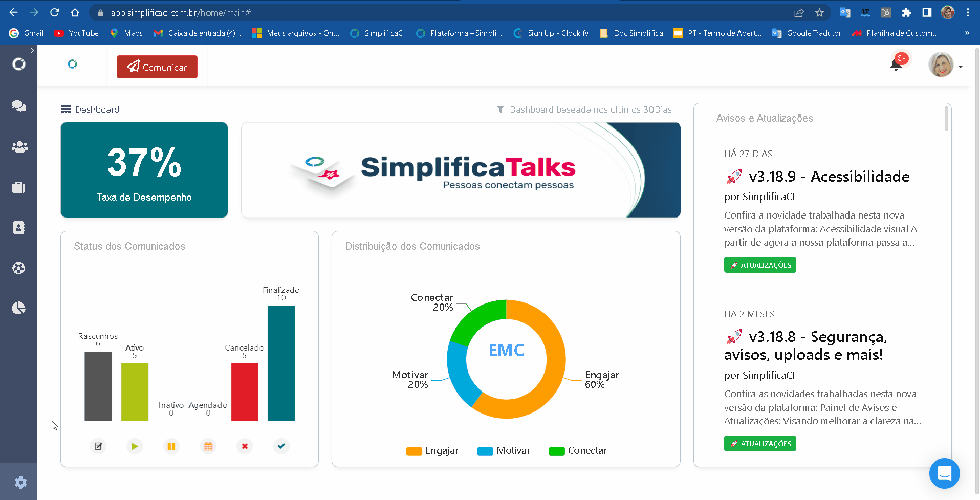Open settings gear at sidebar bottom

[x=20, y=482]
